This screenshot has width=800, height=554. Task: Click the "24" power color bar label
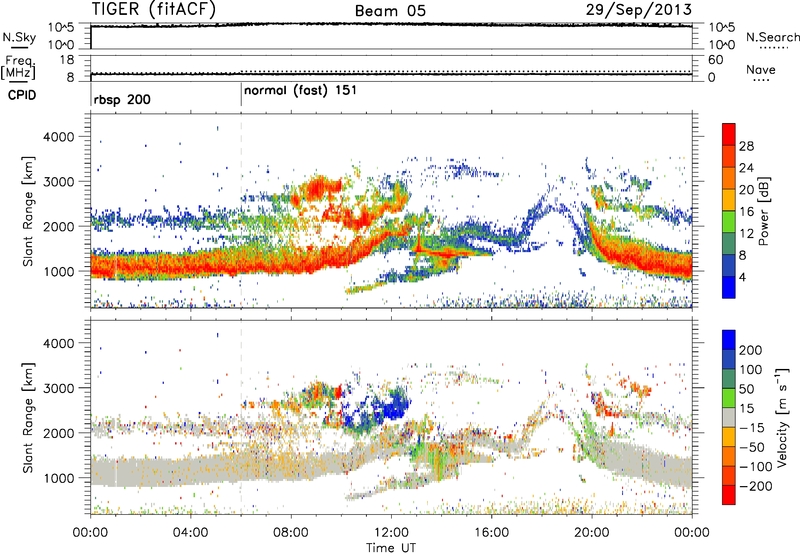coord(746,168)
